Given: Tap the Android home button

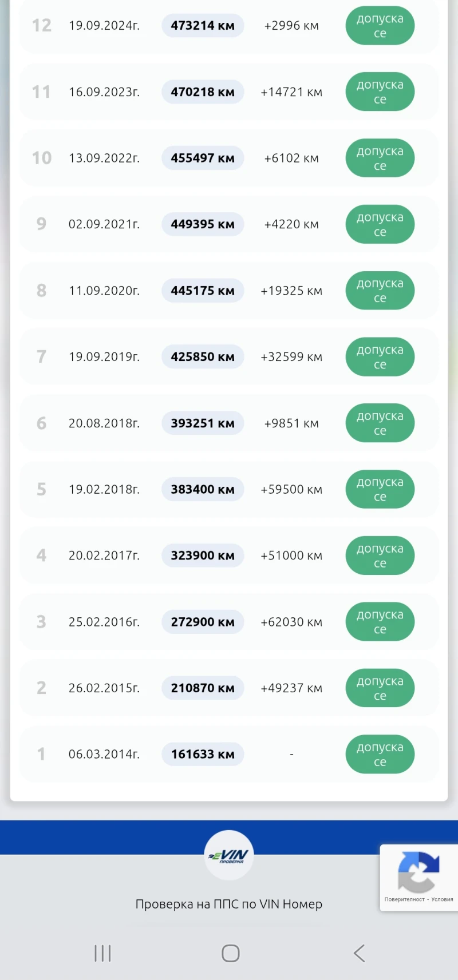Looking at the screenshot, I should (x=230, y=953).
